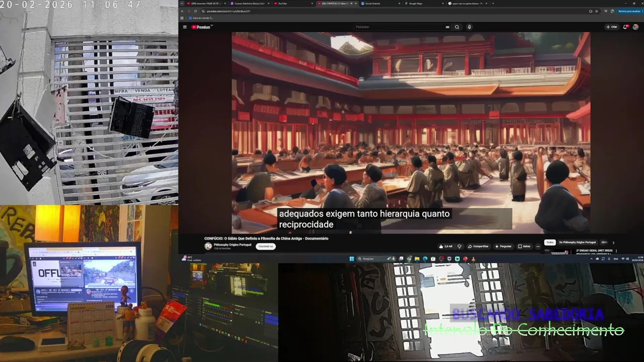Image resolution: width=644 pixels, height=362 pixels.
Task: Click the Windows taskbar 'Pesquisar' search box
Action: click(x=376, y=259)
